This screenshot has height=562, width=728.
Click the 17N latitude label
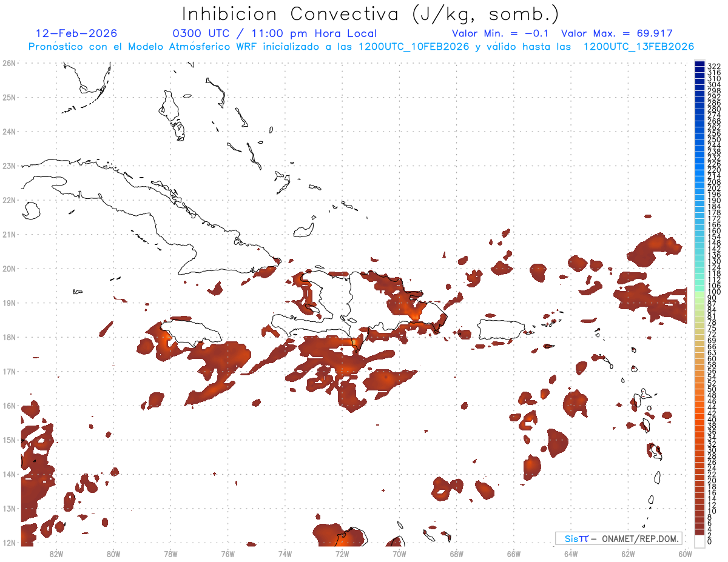(x=9, y=371)
